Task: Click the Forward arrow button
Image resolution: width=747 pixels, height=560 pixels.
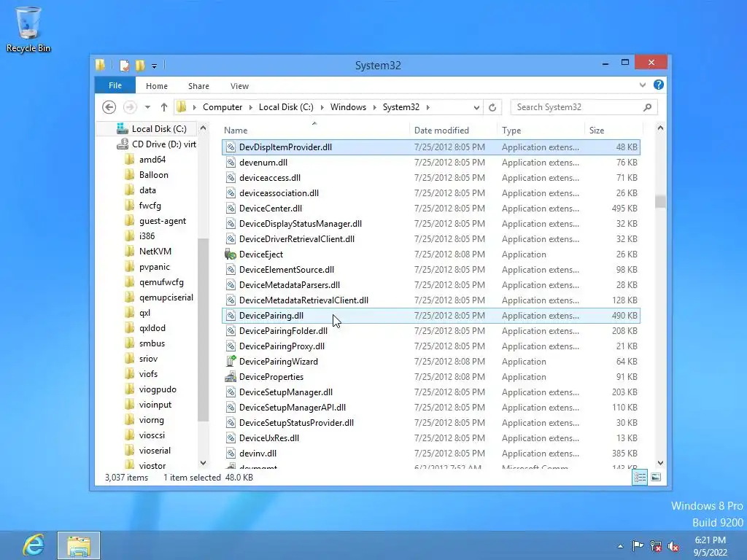Action: click(x=130, y=107)
